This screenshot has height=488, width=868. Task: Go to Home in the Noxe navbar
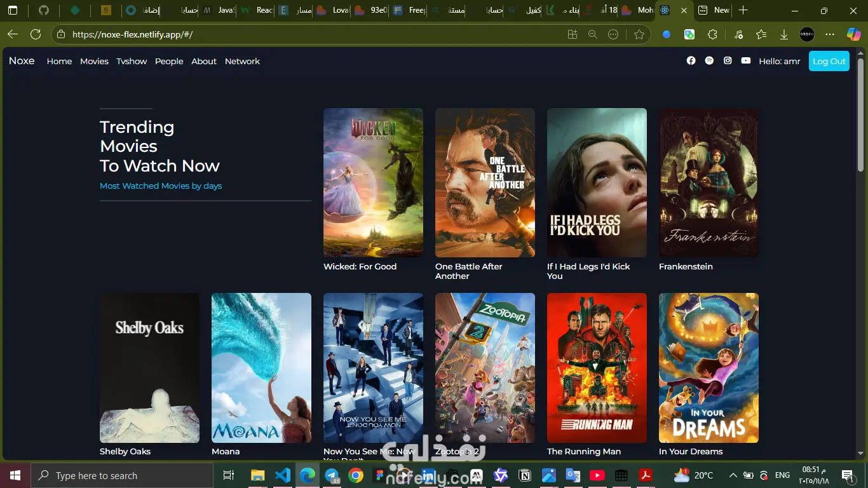[59, 61]
